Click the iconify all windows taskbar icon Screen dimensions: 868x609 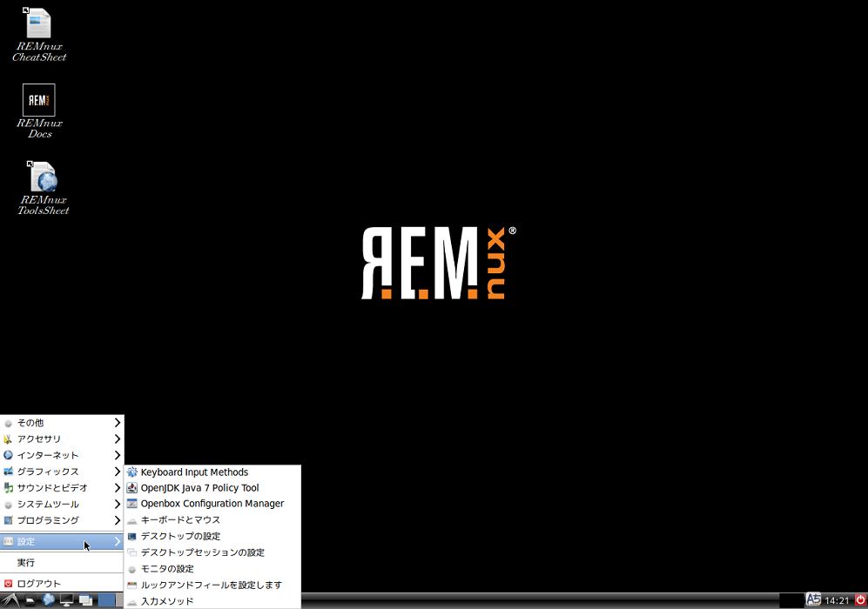tap(85, 600)
